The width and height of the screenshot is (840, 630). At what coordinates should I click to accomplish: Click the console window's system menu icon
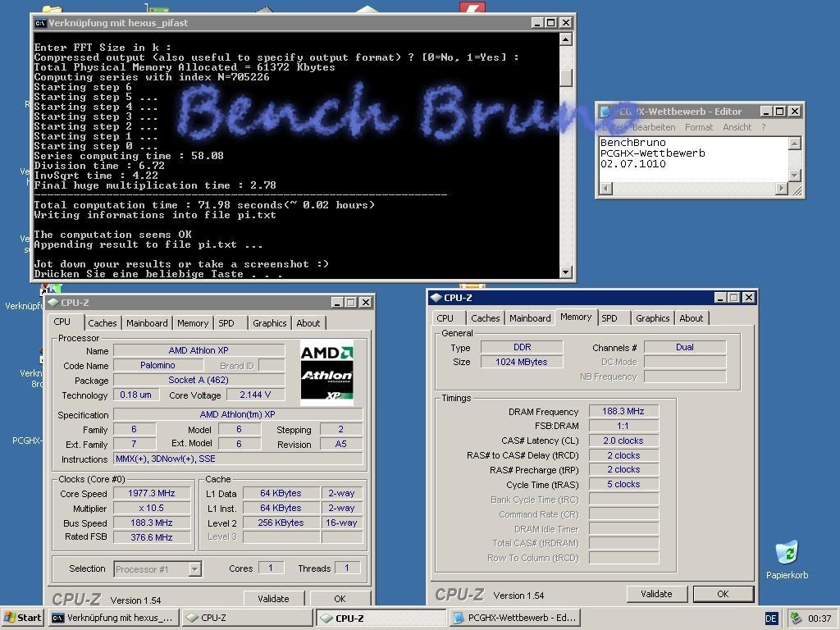tap(40, 23)
